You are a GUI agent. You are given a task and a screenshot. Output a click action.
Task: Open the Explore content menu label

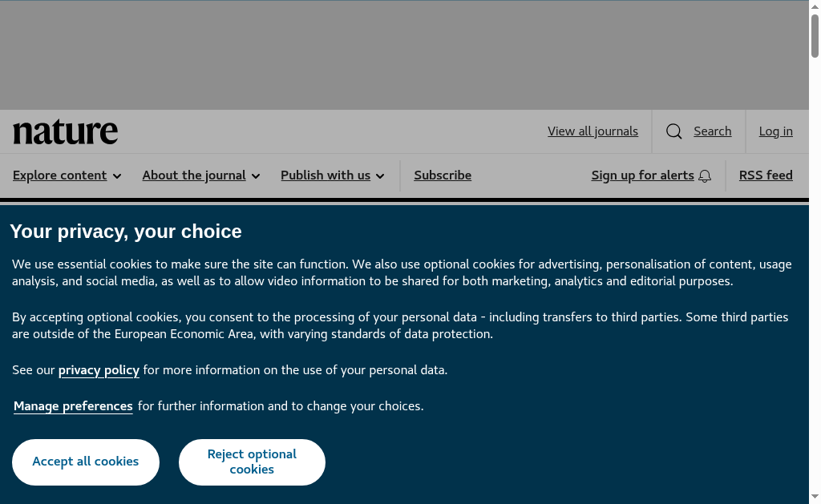[x=60, y=175]
